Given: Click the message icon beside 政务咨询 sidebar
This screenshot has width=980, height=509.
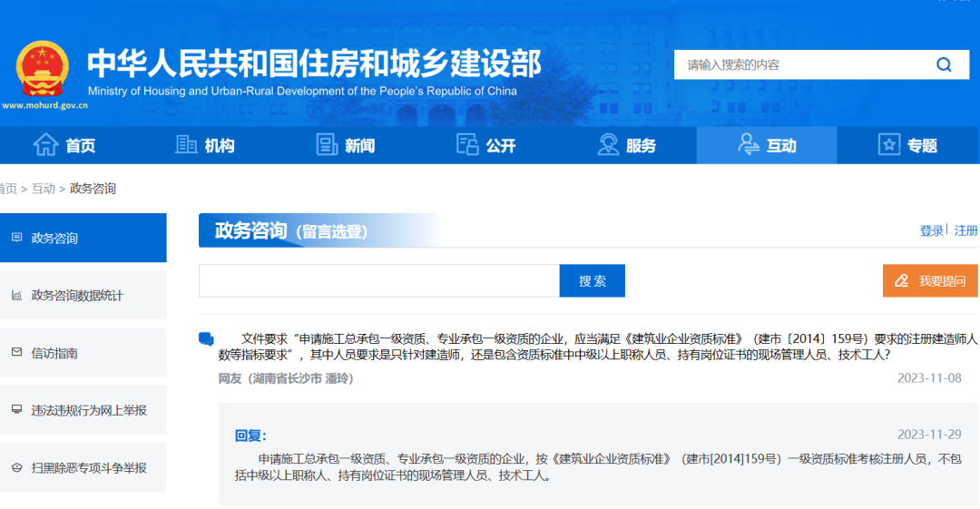Looking at the screenshot, I should point(17,238).
